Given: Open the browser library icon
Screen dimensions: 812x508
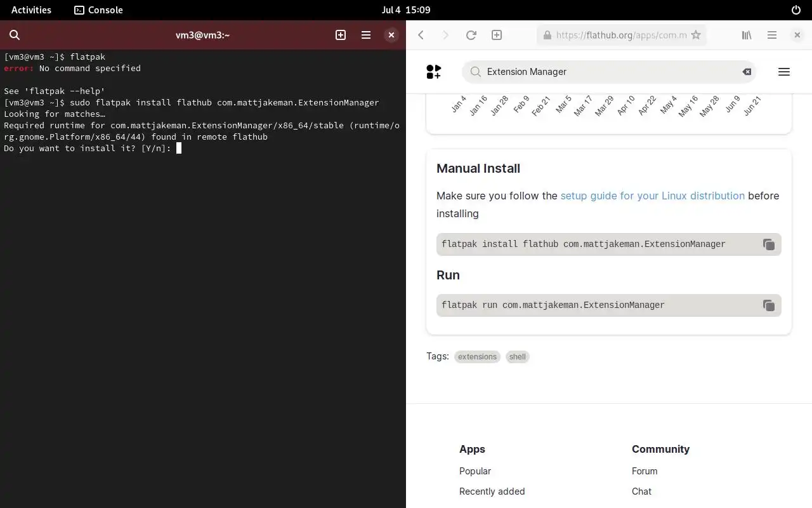Looking at the screenshot, I should [x=747, y=35].
